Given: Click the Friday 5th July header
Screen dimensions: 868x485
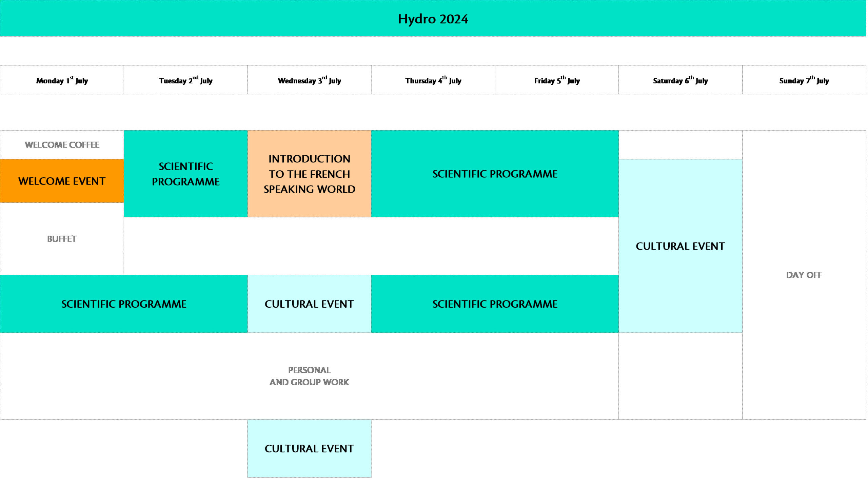Looking at the screenshot, I should tap(557, 80).
